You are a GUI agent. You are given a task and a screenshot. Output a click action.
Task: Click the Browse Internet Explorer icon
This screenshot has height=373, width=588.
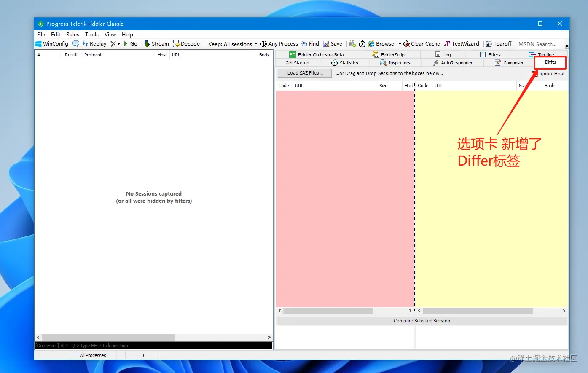[x=371, y=44]
